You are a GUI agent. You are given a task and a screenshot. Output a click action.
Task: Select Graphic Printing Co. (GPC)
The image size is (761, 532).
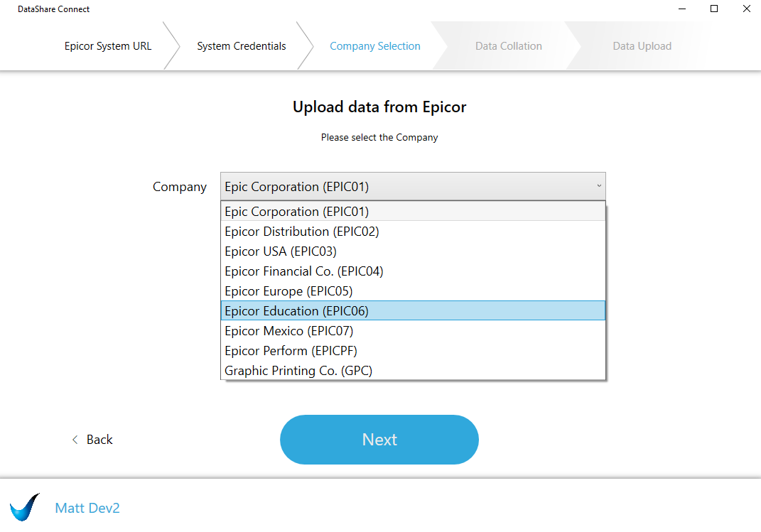(x=413, y=371)
